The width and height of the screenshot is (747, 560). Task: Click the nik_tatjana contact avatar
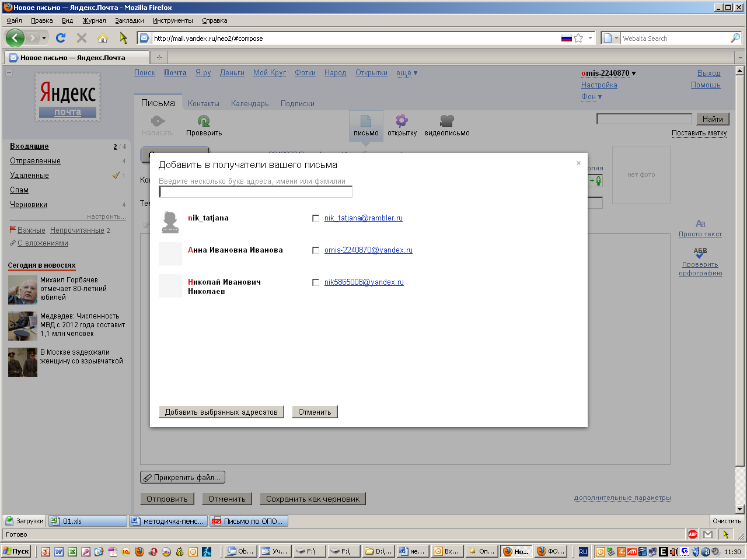tap(170, 222)
